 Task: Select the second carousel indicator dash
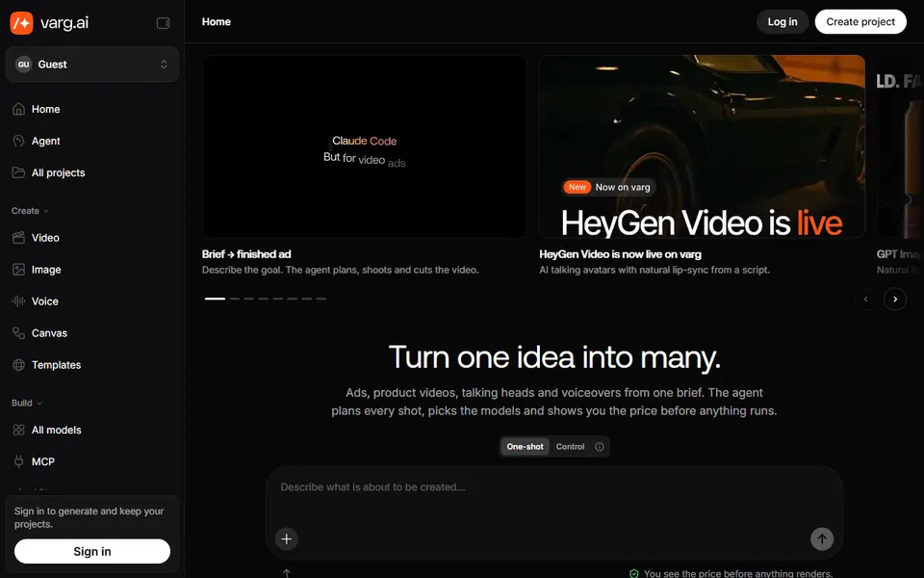click(235, 299)
